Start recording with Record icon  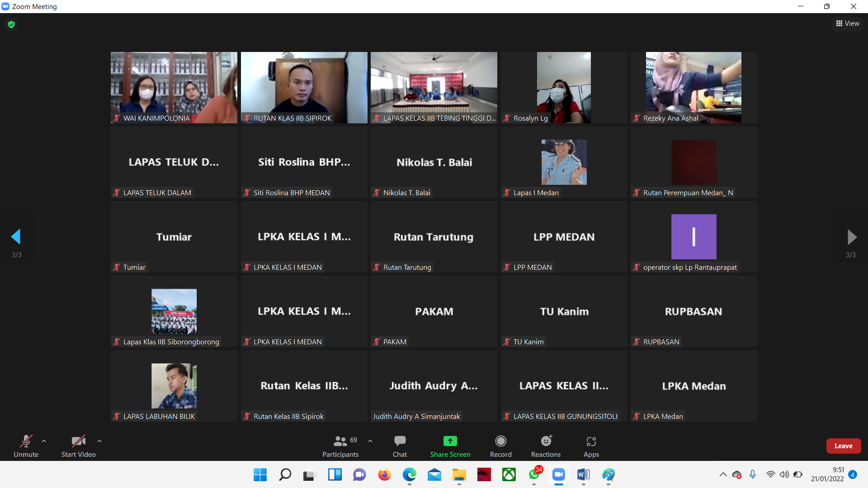[x=500, y=441]
